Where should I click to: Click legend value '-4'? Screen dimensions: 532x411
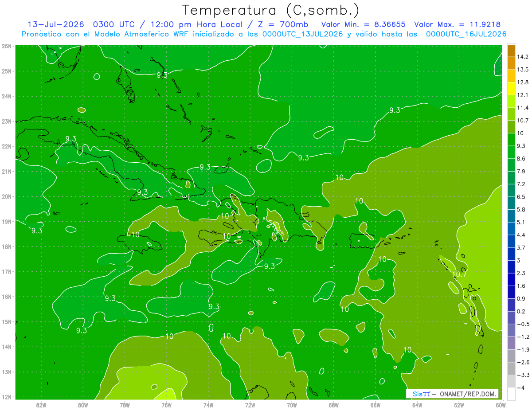521,388
